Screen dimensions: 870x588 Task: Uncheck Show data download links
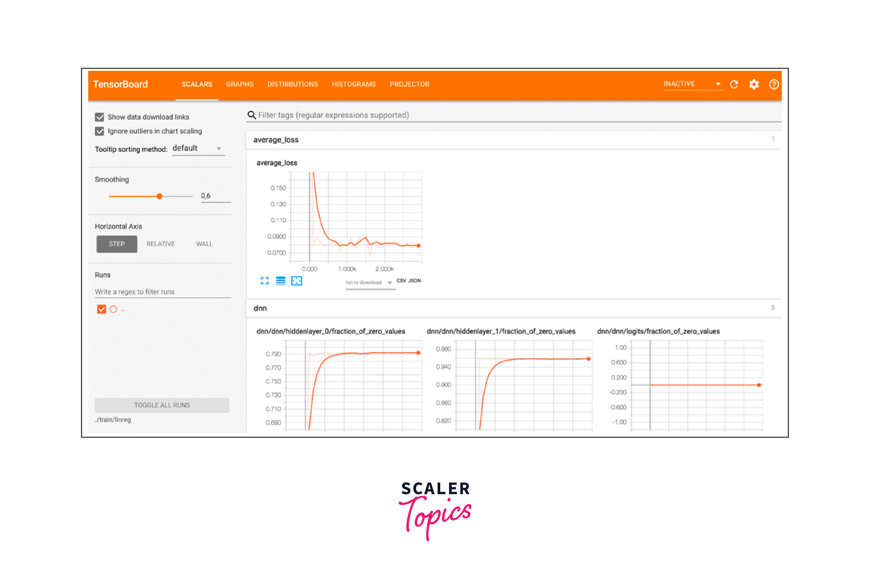tap(99, 117)
